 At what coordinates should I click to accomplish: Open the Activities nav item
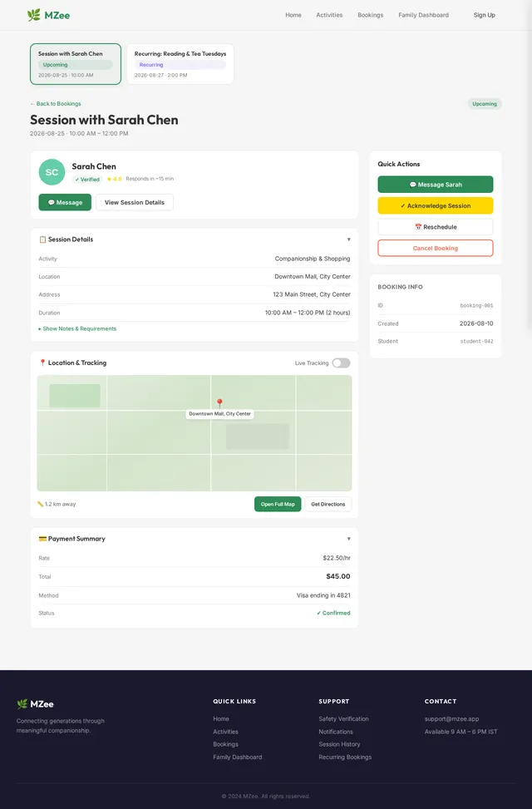329,15
